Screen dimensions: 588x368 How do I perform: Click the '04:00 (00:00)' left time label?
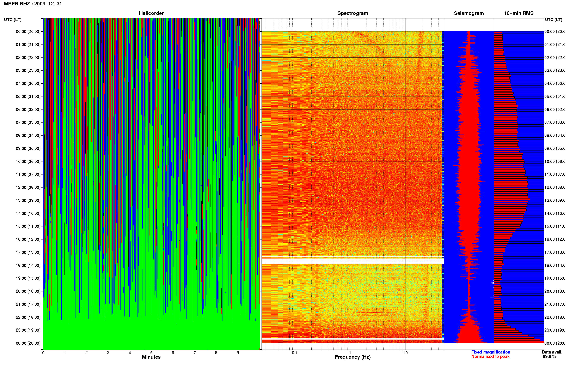(x=28, y=83)
